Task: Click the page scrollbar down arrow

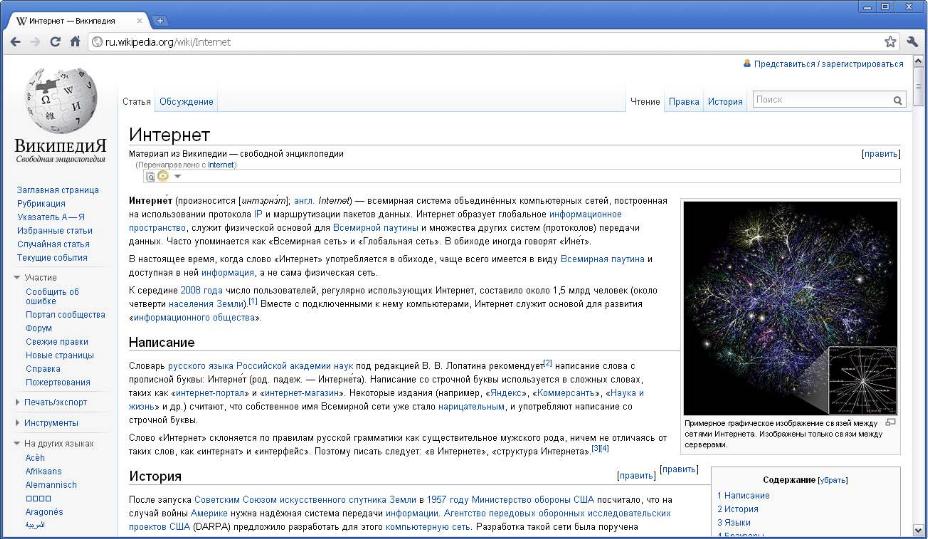Action: point(918,530)
